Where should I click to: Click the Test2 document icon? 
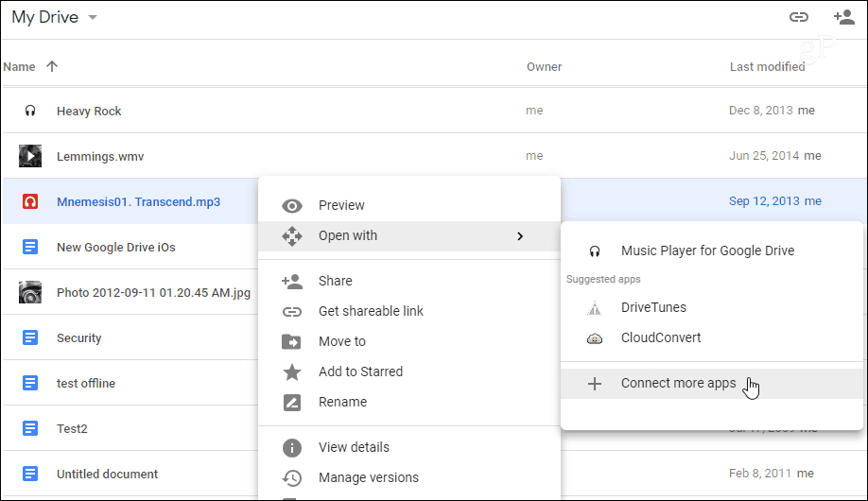tap(30, 428)
